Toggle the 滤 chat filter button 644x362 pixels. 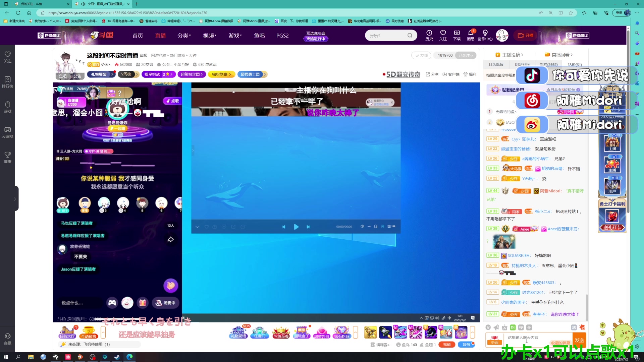[574, 327]
